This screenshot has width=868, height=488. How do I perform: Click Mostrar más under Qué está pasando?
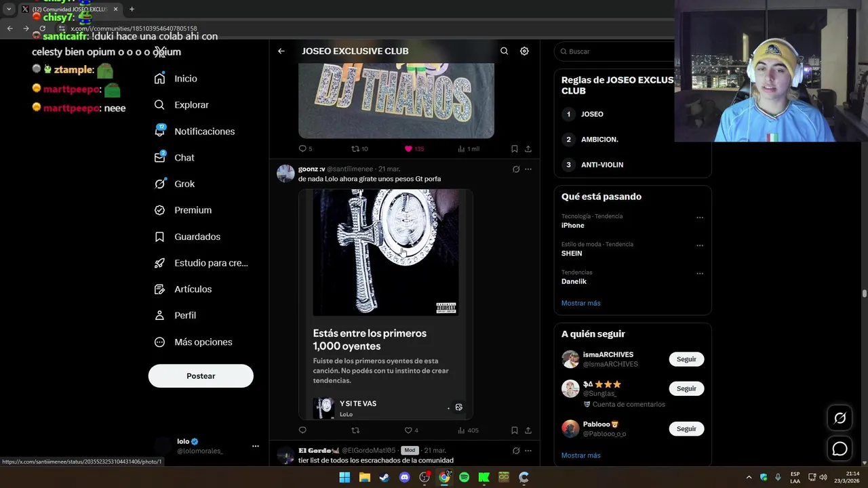click(580, 303)
